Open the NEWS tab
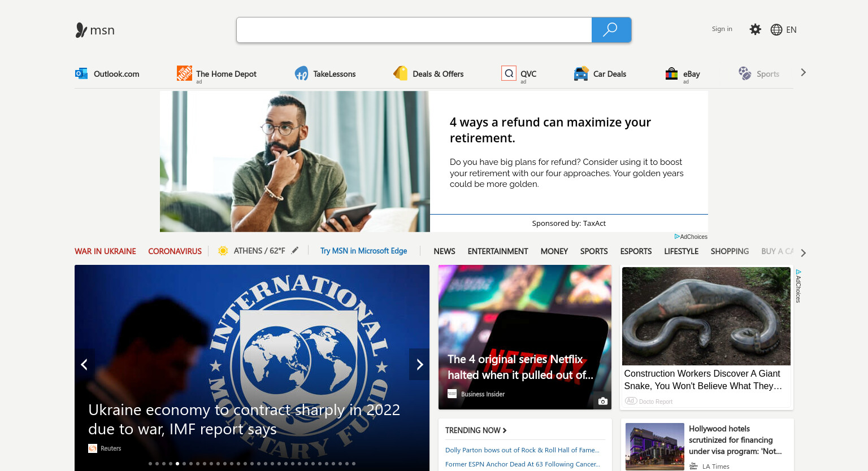 [444, 251]
